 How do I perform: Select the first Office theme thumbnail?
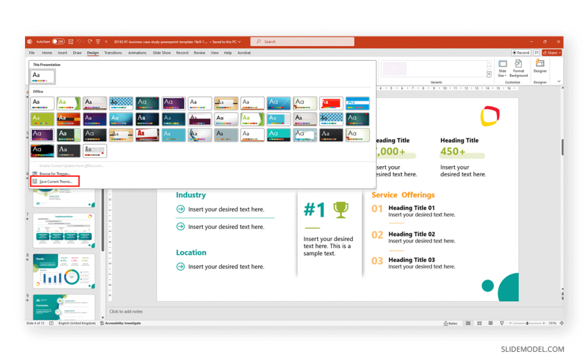coord(43,103)
